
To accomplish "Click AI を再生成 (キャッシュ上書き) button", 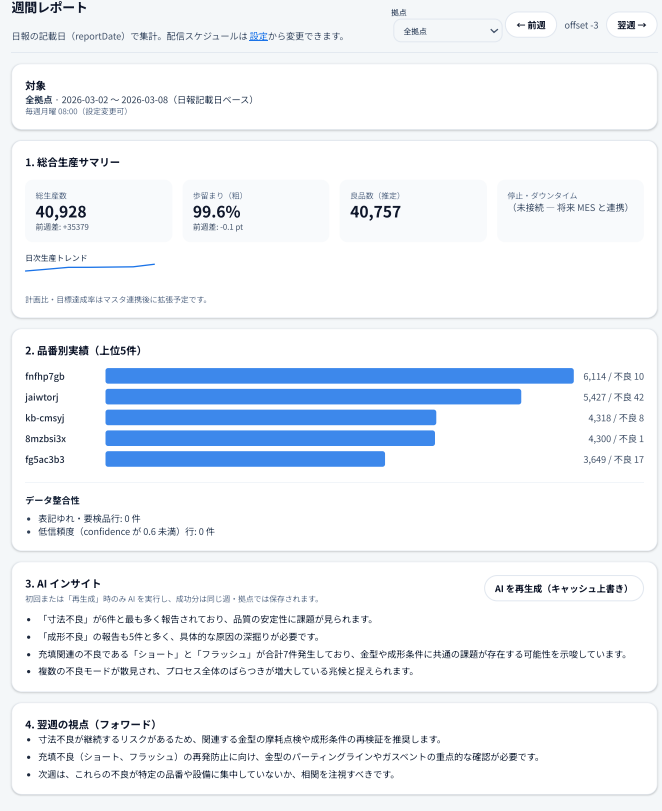I will (x=563, y=588).
